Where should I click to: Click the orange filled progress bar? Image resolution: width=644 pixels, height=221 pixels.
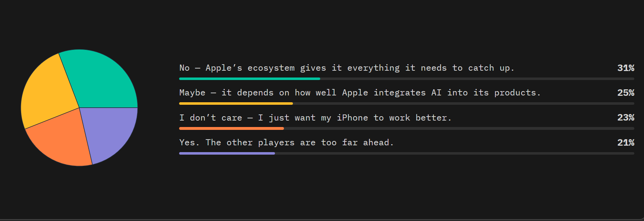click(x=232, y=128)
